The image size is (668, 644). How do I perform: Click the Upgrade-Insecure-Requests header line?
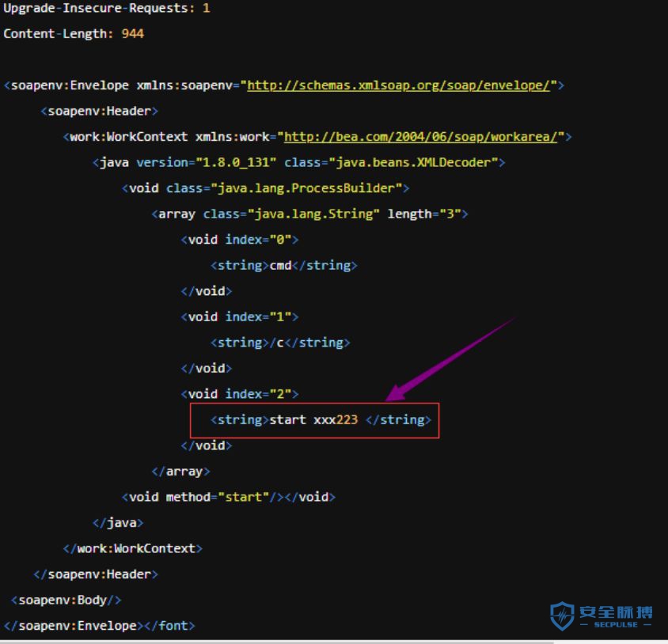tap(107, 8)
